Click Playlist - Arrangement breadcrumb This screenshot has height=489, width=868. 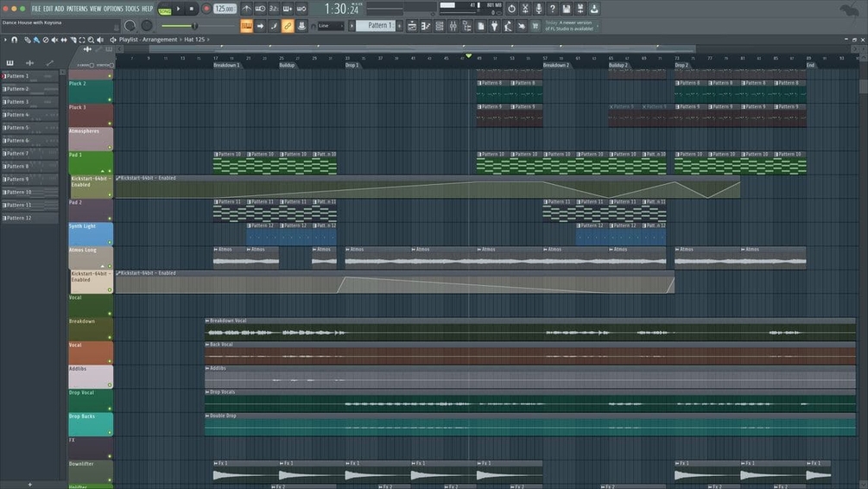coord(148,40)
